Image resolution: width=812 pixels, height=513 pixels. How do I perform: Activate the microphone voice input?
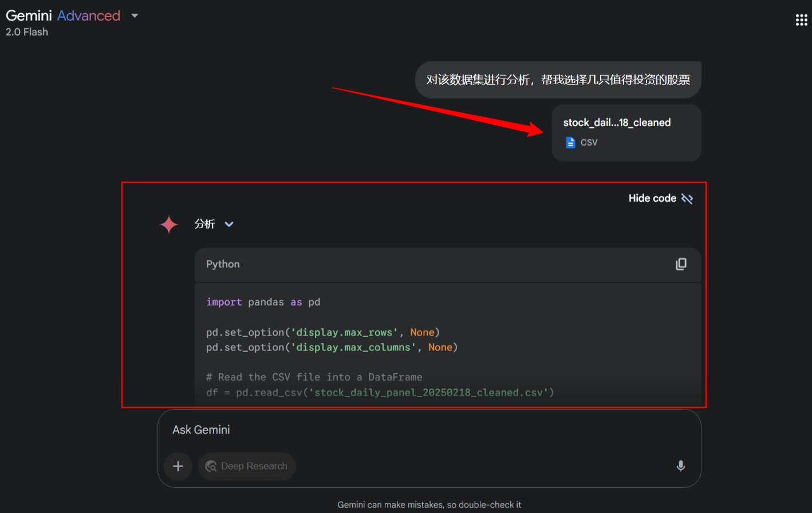681,466
